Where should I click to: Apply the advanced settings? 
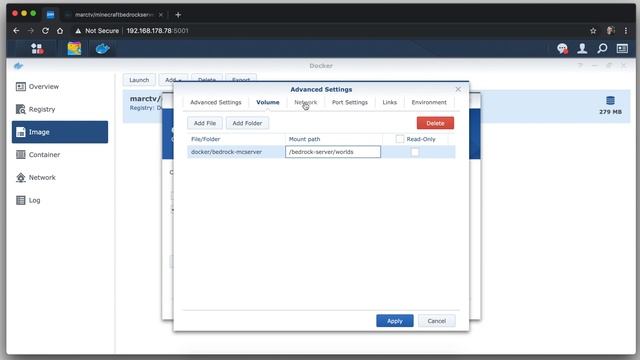pyautogui.click(x=395, y=321)
